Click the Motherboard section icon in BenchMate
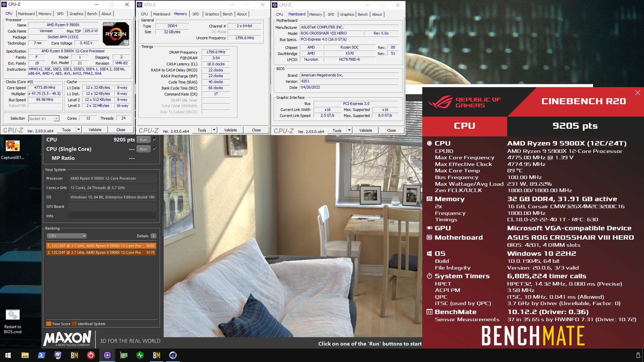Image resolution: width=644 pixels, height=362 pixels. [x=429, y=237]
